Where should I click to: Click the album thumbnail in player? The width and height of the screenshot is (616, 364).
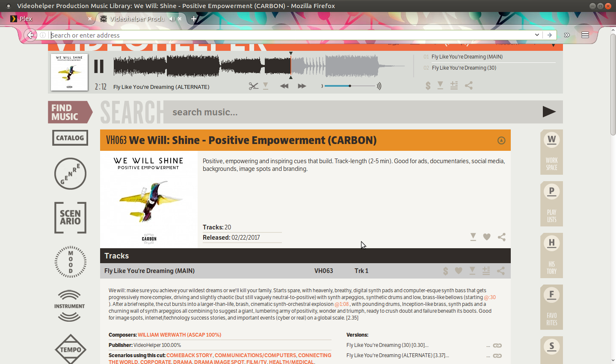click(69, 72)
